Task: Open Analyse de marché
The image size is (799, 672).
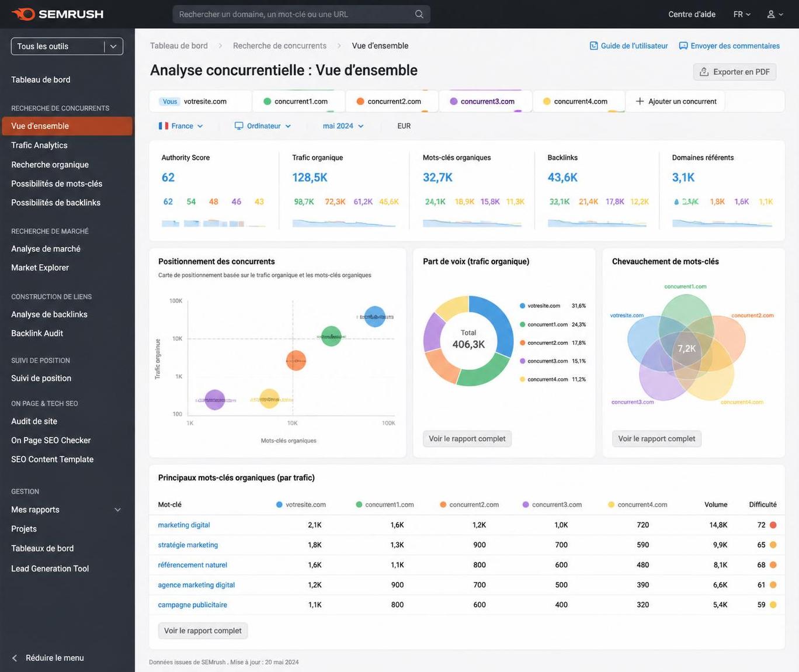Action: click(46, 248)
